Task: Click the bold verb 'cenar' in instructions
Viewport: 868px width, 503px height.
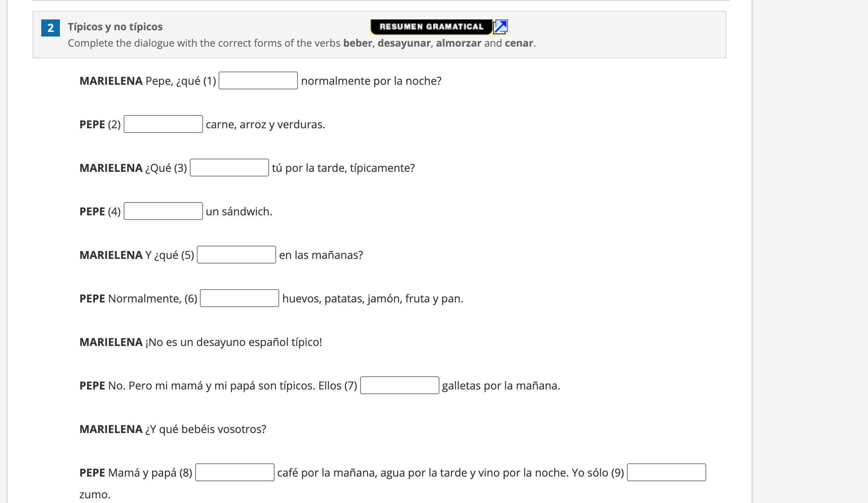Action: coord(519,43)
